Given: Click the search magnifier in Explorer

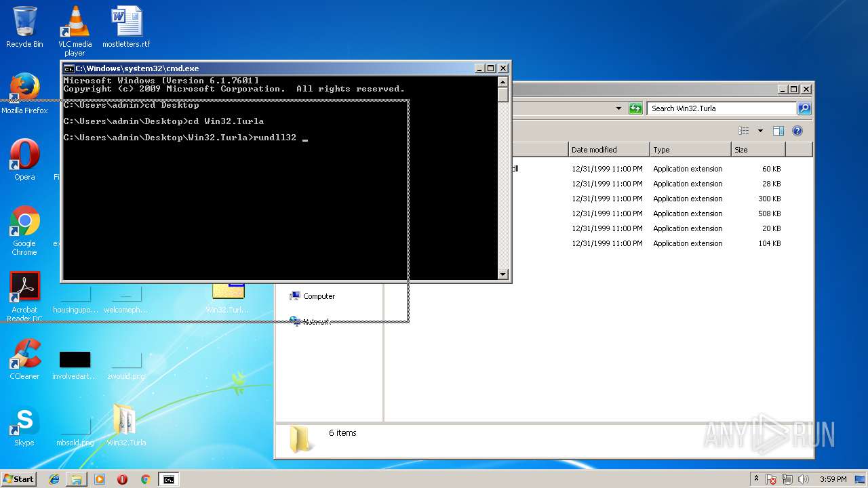Looking at the screenshot, I should point(804,108).
